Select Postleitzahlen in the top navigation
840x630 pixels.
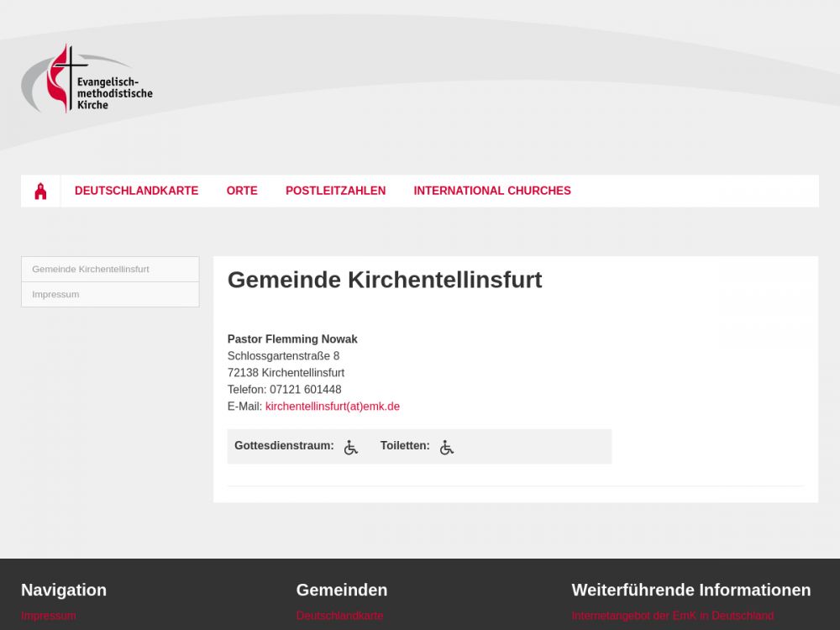click(335, 191)
